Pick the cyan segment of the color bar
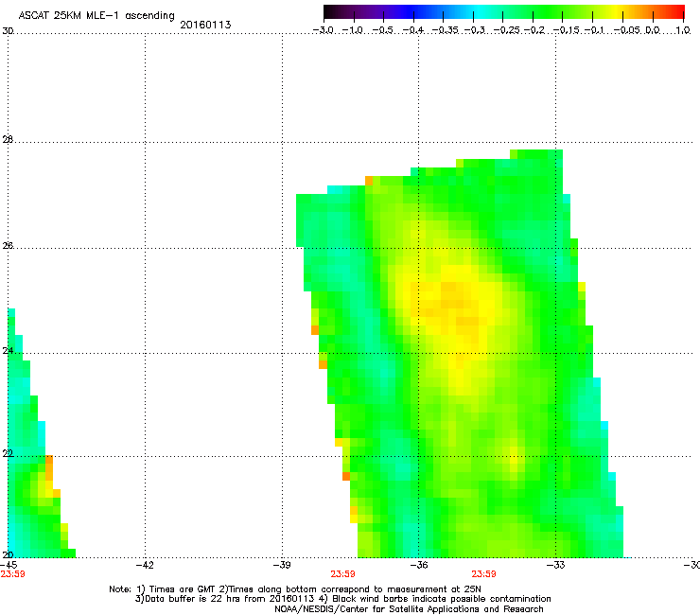 coord(478,11)
